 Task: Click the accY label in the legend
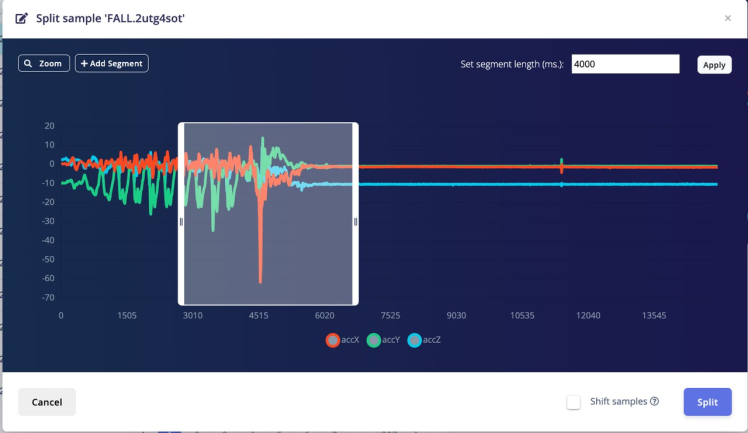(x=391, y=340)
